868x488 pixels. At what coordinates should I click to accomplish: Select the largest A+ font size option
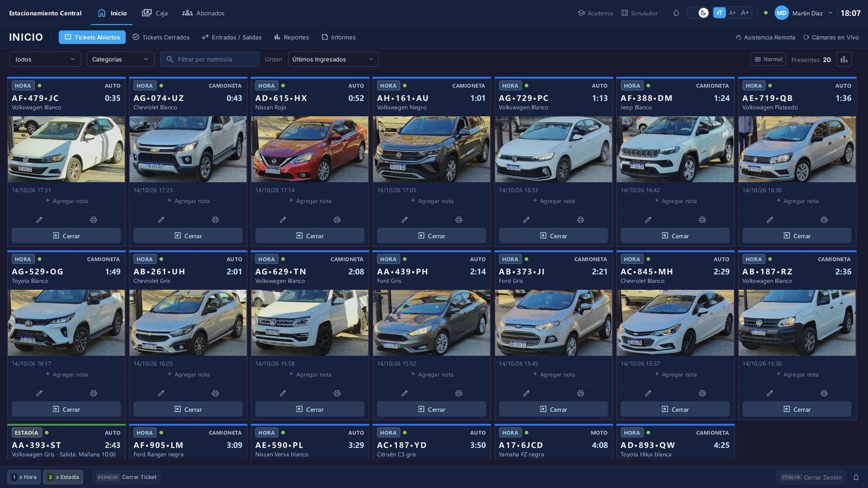pyautogui.click(x=745, y=12)
